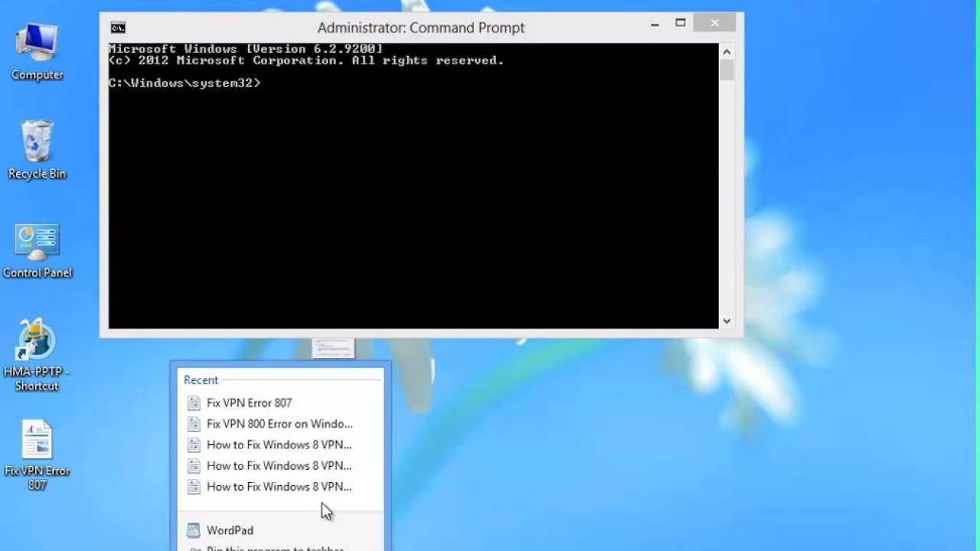Click the Command Prompt vertical scrollbar thumb
Viewport: 980px width, 551px height.
(727, 70)
